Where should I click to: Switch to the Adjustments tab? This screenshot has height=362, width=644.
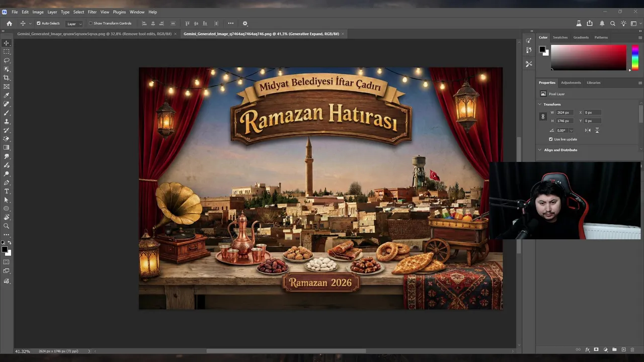point(571,82)
